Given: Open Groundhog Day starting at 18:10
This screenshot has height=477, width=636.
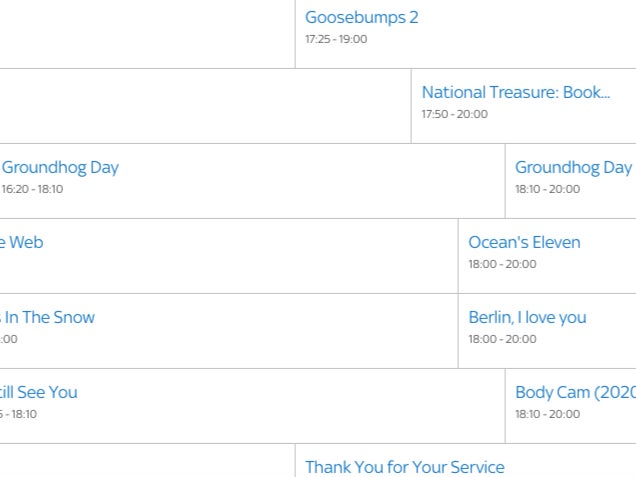Looking at the screenshot, I should pos(573,167).
